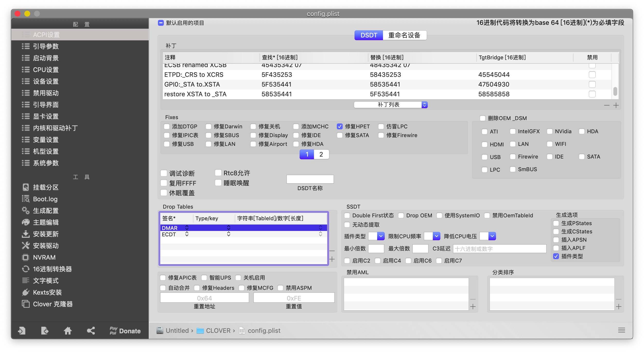Open the NVRAM tool

click(44, 257)
